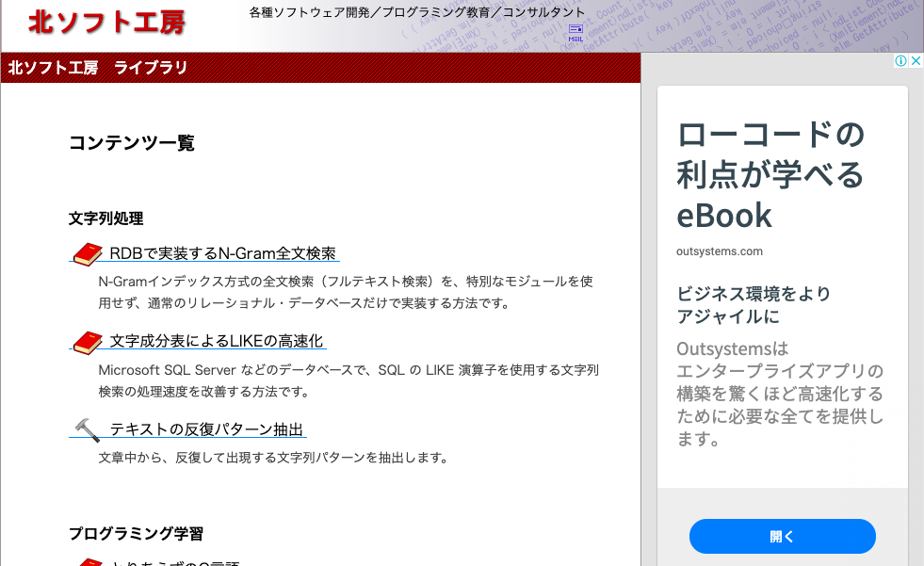Click the コンテンツ一覧 heading
924x566 pixels.
click(x=132, y=142)
